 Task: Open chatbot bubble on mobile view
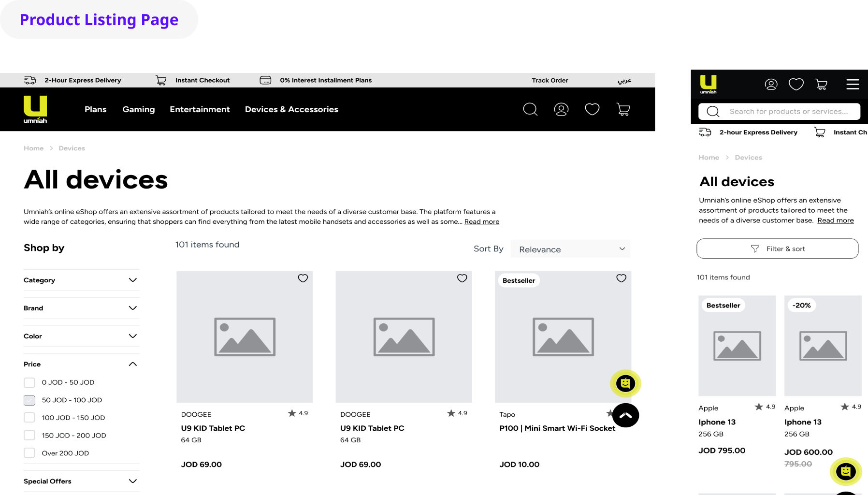pos(846,471)
